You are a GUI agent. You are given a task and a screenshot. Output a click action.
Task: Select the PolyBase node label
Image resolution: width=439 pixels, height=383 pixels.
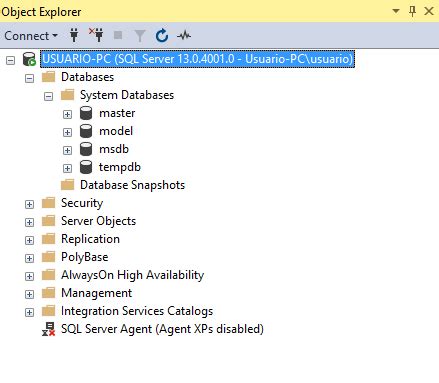tap(85, 257)
